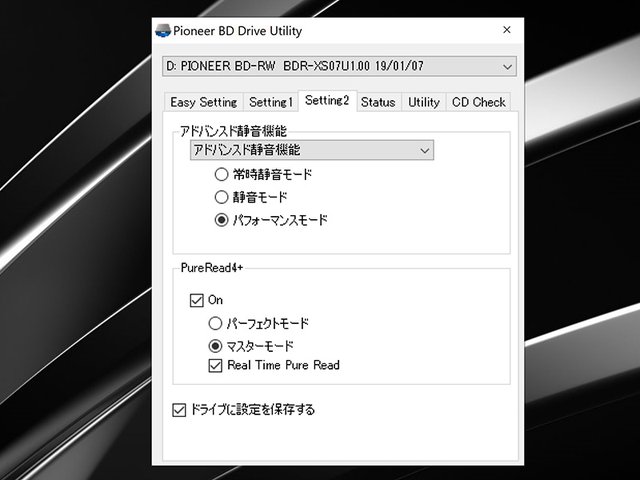This screenshot has height=480, width=640.
Task: Toggle the PureRead4+ On checkbox
Action: point(197,300)
